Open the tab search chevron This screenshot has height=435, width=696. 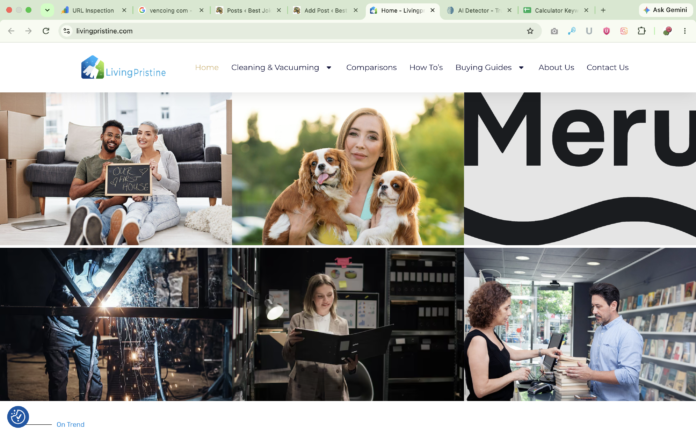point(47,10)
